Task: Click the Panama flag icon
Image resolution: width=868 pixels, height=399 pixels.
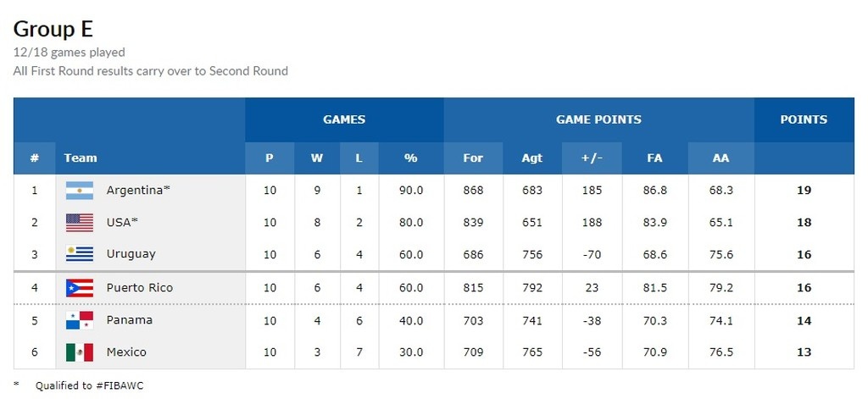Action: click(x=79, y=320)
